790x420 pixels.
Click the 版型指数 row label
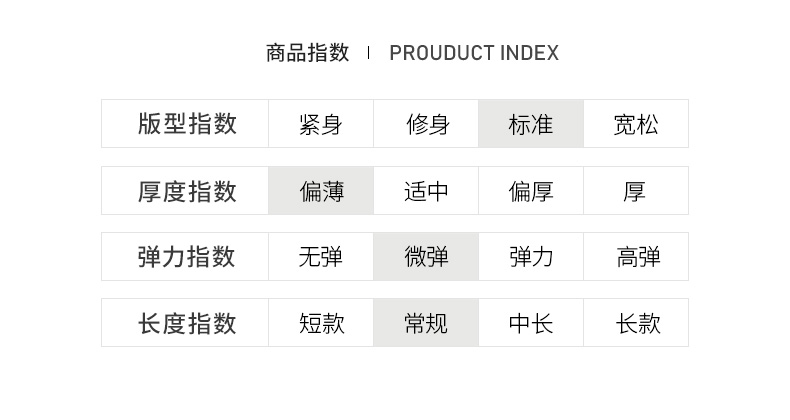click(x=187, y=124)
